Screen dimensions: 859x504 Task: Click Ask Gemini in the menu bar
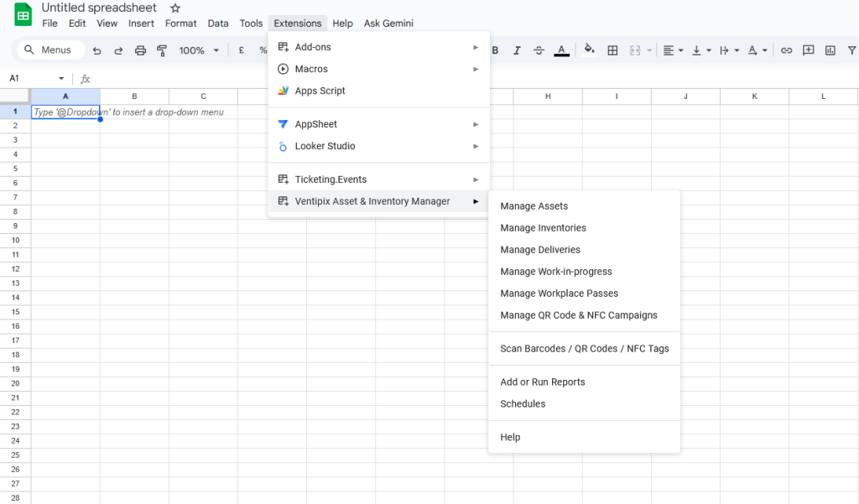coord(388,23)
